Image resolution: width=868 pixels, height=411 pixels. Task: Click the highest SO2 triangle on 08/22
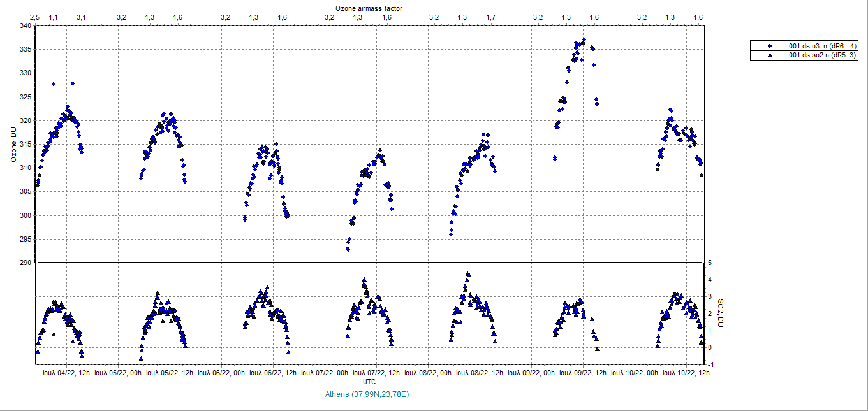pyautogui.click(x=468, y=274)
